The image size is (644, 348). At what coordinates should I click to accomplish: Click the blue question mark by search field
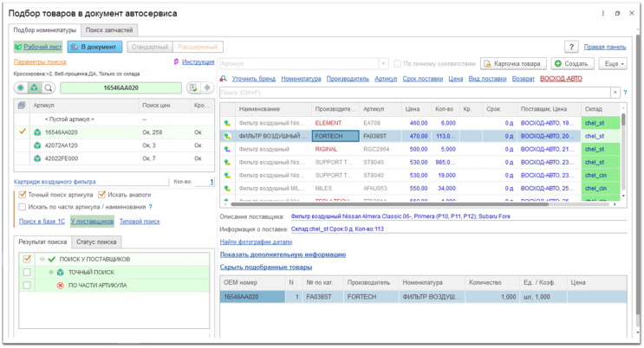pos(625,93)
